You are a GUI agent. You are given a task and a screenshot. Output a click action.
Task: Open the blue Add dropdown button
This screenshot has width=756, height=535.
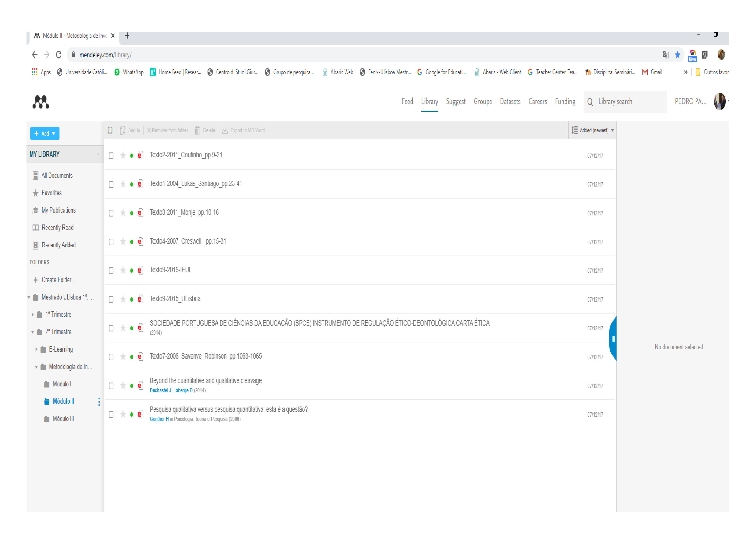(45, 133)
